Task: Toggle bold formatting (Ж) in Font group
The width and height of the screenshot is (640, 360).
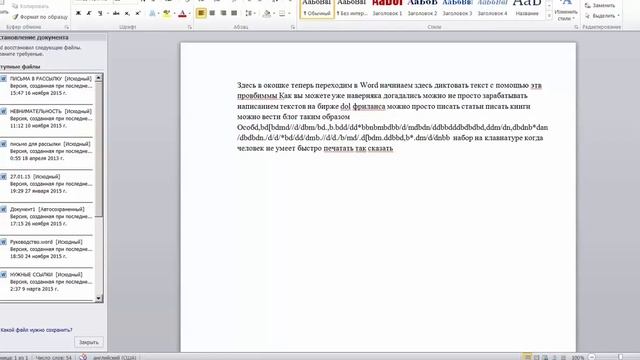Action: click(78, 13)
